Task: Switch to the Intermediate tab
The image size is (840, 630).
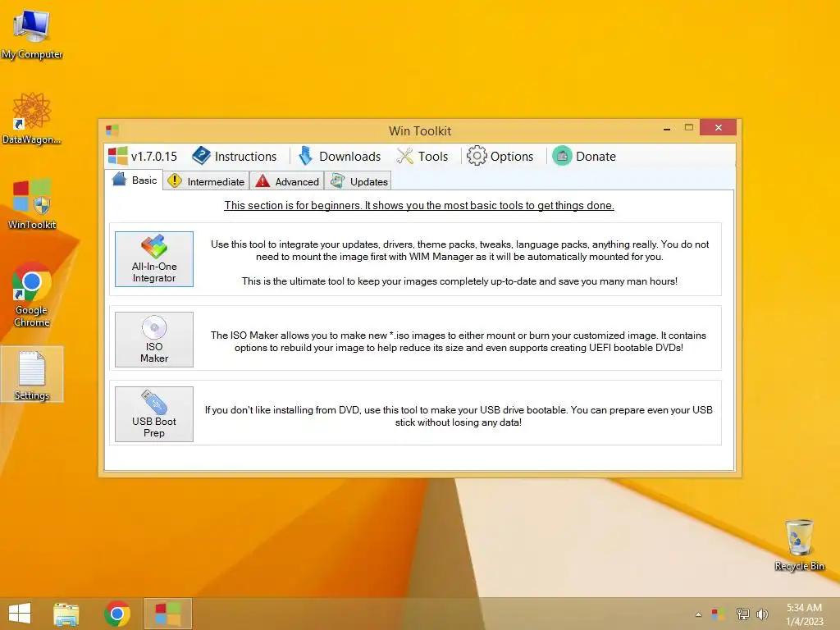Action: (206, 181)
